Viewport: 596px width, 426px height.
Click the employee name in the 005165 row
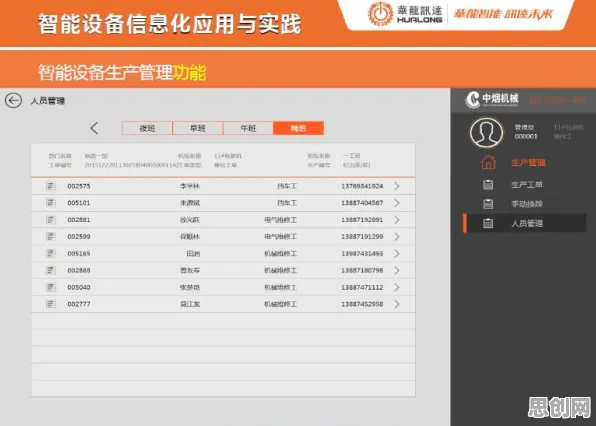[193, 253]
